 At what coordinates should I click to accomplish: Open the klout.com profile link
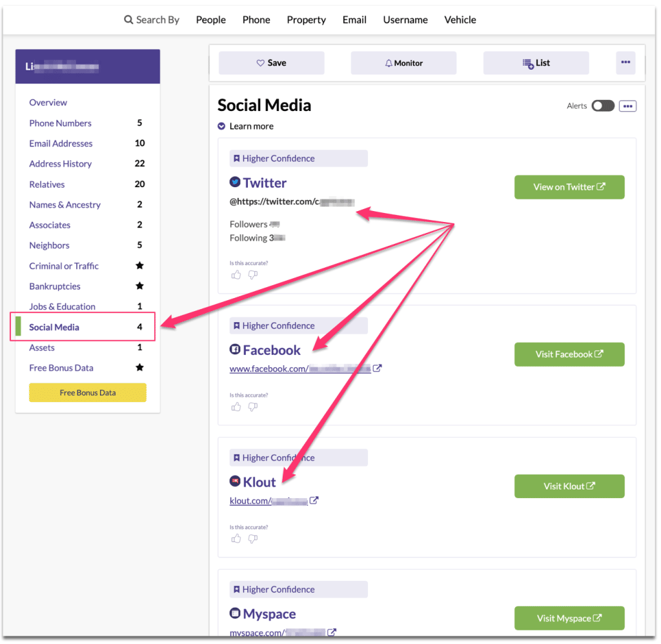point(269,501)
